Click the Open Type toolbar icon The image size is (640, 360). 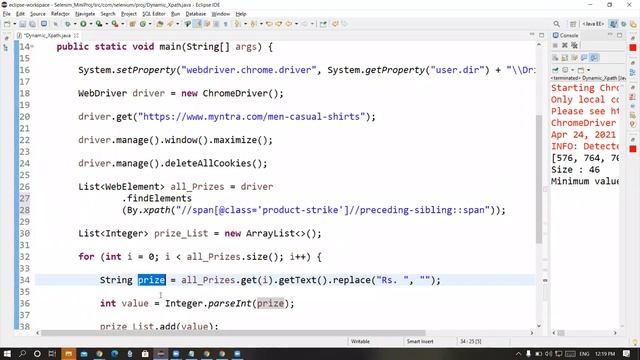tap(160, 24)
